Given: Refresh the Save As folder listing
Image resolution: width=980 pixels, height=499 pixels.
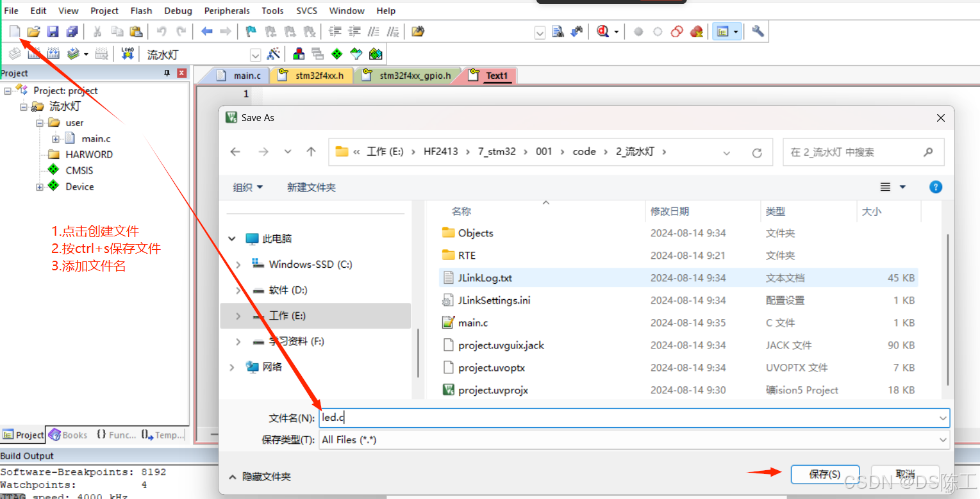Looking at the screenshot, I should pos(757,152).
